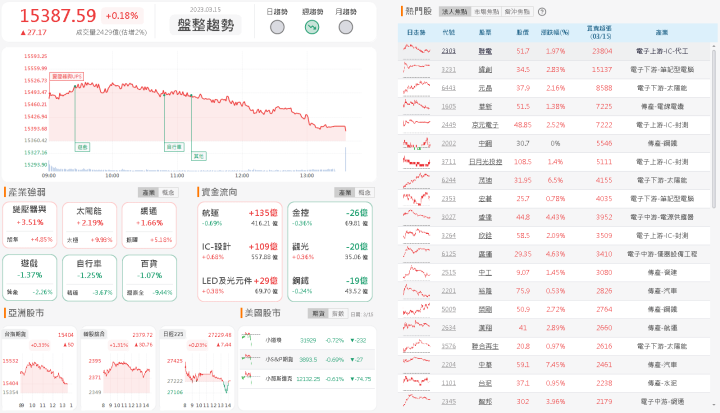The image size is (720, 413).
Task: Open the 京元電子 stock name link
Action: pyautogui.click(x=485, y=125)
